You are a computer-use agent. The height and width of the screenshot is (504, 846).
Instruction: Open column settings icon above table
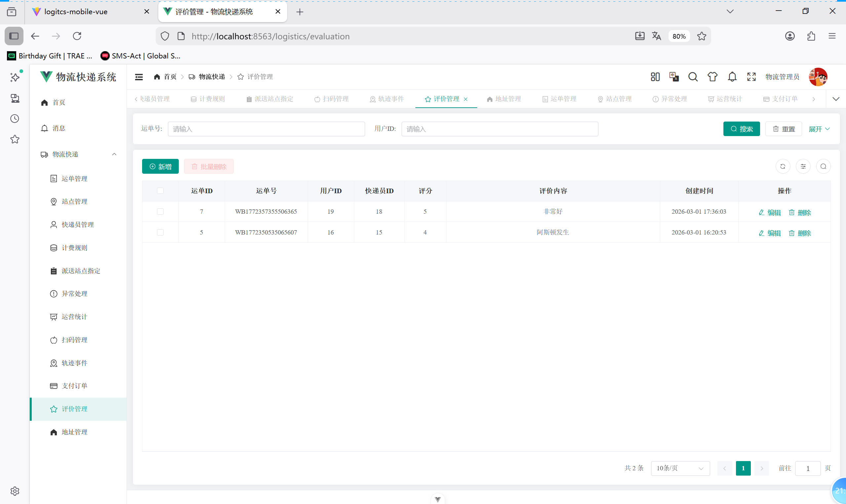(803, 166)
